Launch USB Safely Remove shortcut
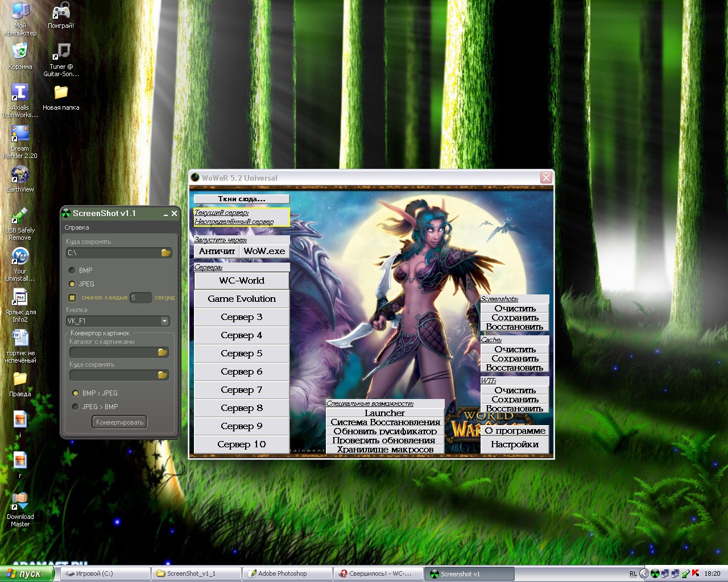The image size is (728, 582). 20,217
